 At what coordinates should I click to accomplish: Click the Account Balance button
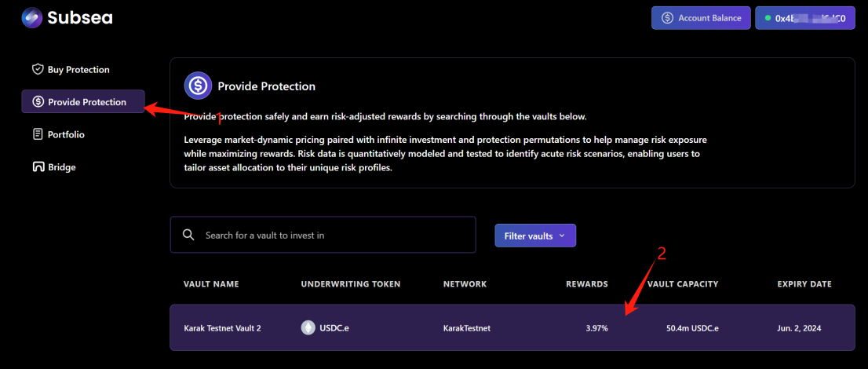coord(701,18)
